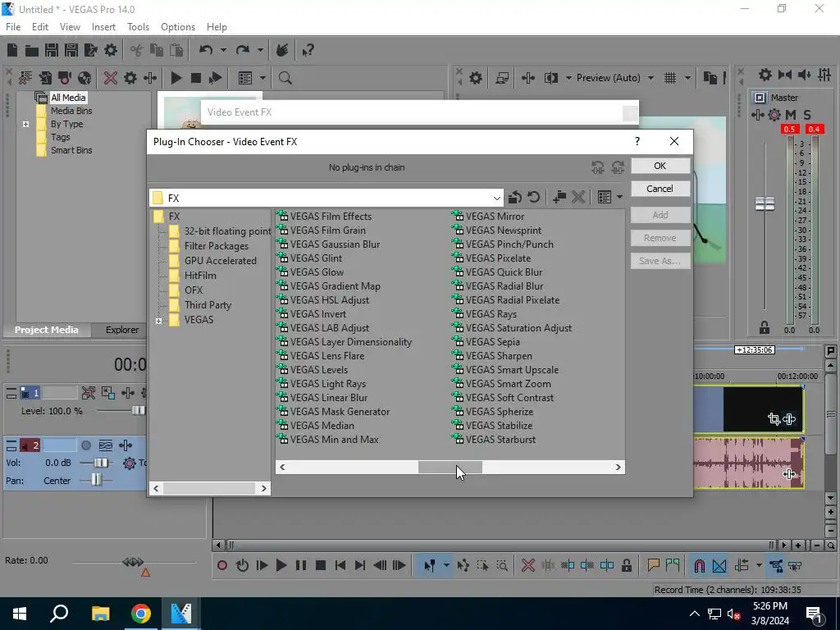Open the Edit menu
This screenshot has height=630, width=840.
tap(40, 27)
